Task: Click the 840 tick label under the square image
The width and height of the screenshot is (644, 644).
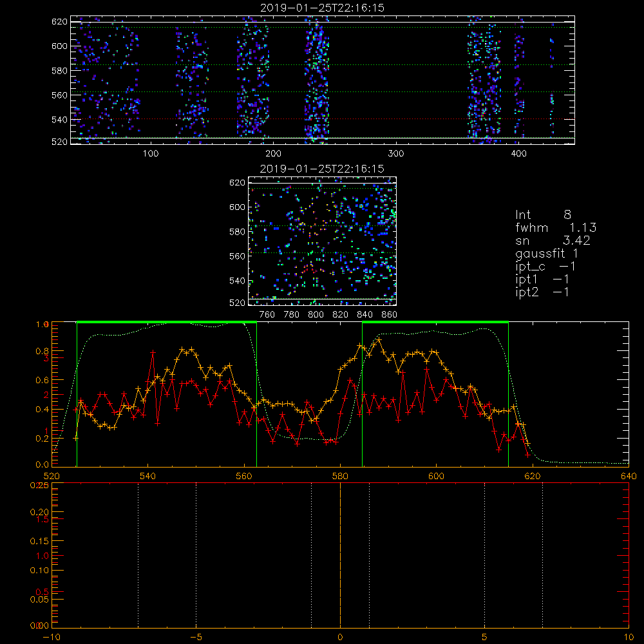Action: 365,315
